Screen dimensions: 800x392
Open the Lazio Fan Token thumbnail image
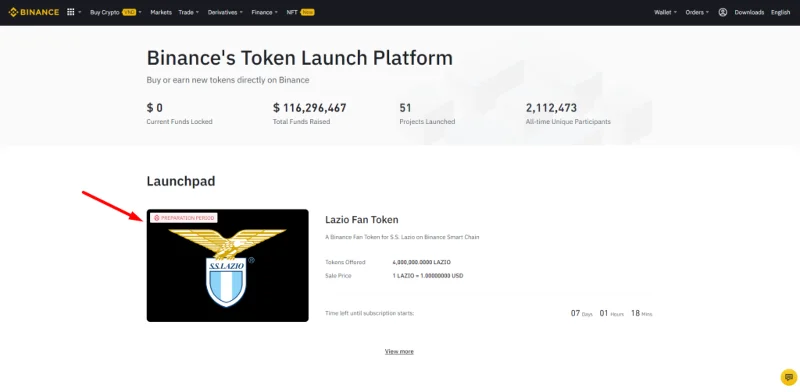[228, 265]
